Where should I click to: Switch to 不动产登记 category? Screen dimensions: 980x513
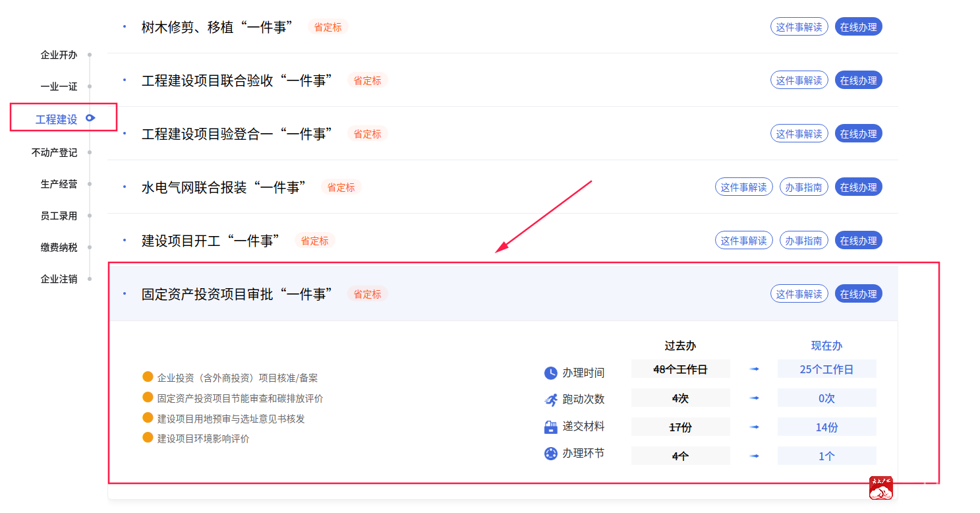(x=54, y=152)
